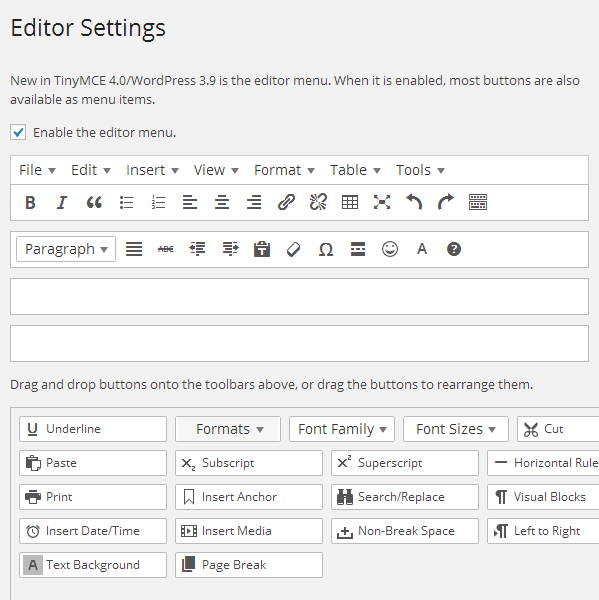
Task: Click the Fullscreen icon
Action: pos(382,202)
